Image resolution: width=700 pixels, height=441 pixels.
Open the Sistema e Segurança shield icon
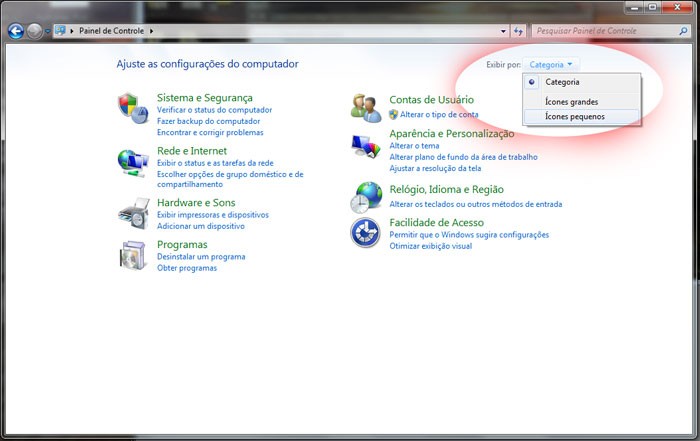point(133,108)
